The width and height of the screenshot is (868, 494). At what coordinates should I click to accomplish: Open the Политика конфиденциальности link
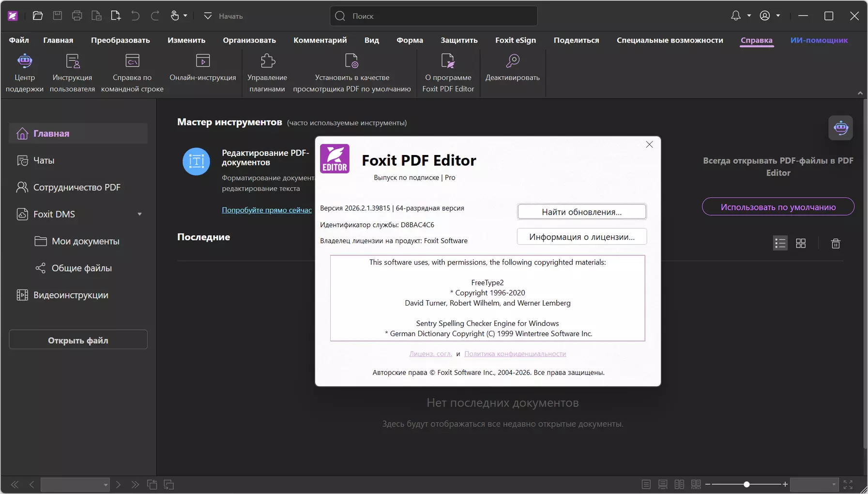515,354
